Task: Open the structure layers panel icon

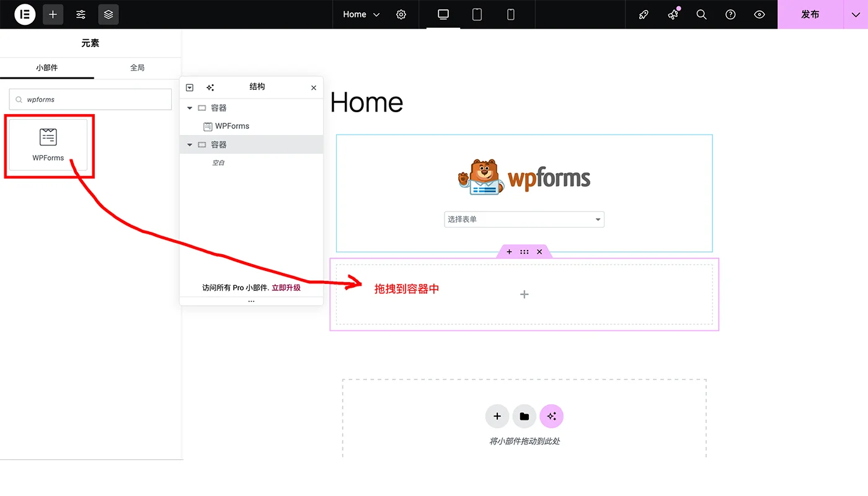Action: (x=108, y=14)
